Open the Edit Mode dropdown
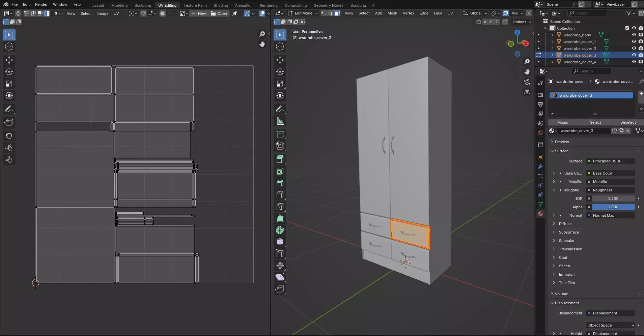This screenshot has width=644, height=336. pos(303,13)
